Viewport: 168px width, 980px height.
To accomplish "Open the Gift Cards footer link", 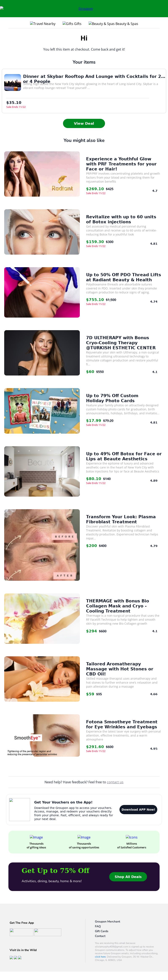I will pyautogui.click(x=102, y=931).
